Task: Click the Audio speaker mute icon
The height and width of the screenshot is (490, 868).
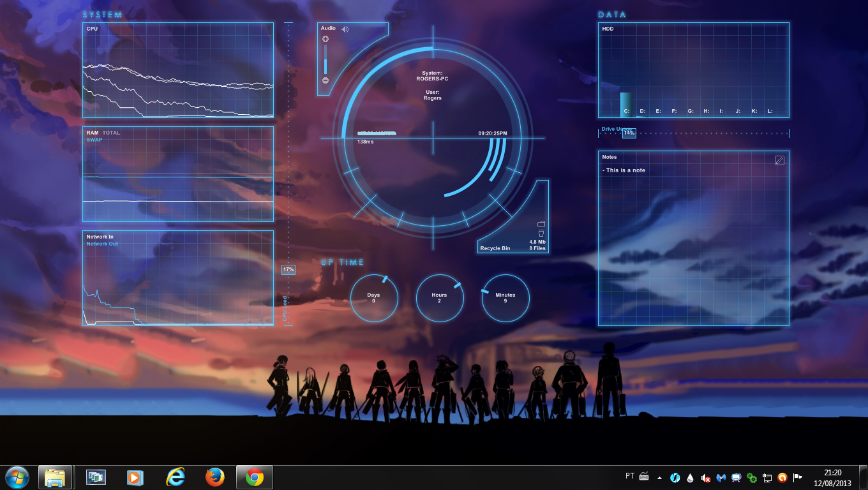Action: (345, 29)
